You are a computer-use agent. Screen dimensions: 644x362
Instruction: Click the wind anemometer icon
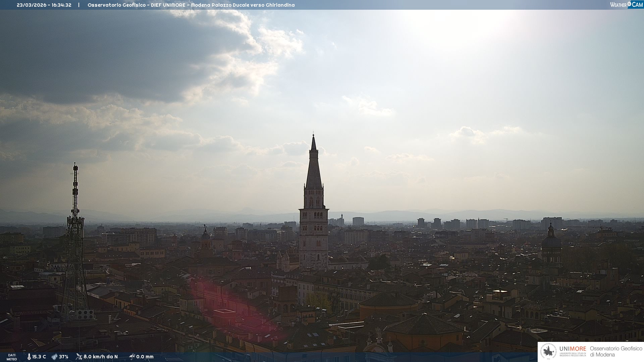pyautogui.click(x=79, y=357)
